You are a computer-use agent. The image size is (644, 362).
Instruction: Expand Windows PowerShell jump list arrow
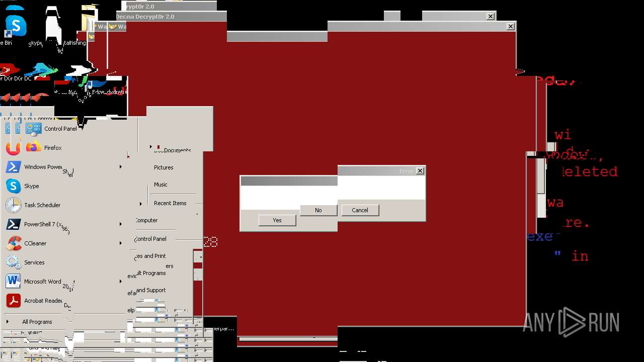pyautogui.click(x=120, y=167)
